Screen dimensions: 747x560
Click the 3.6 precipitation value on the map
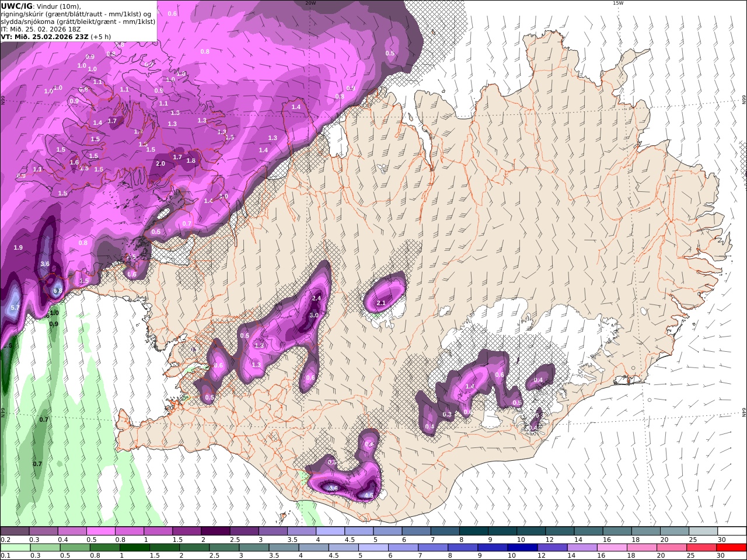[45, 264]
